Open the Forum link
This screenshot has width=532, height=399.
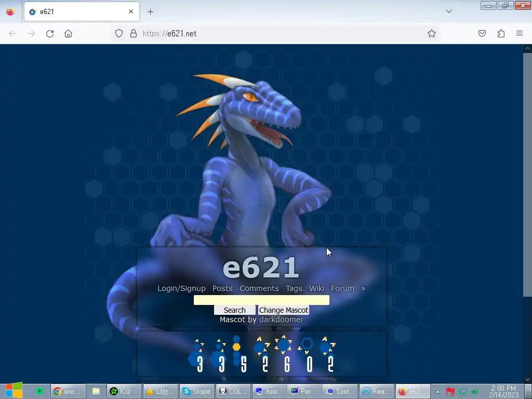[342, 288]
